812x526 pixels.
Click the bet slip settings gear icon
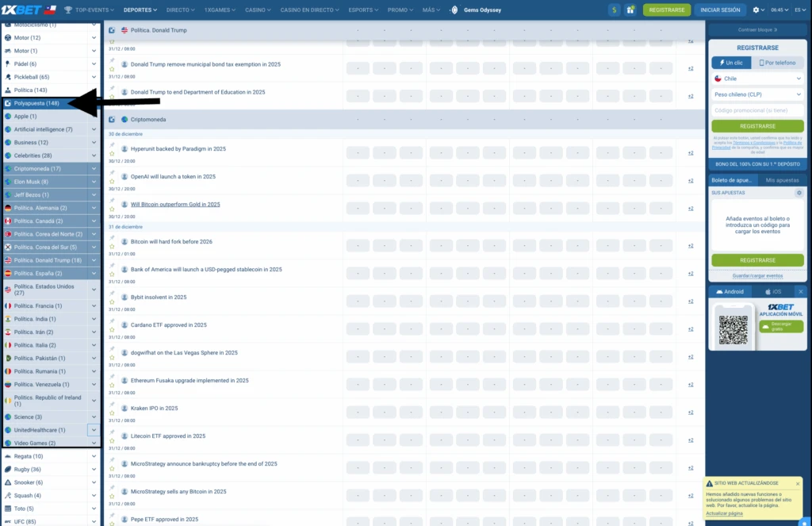[x=799, y=193]
